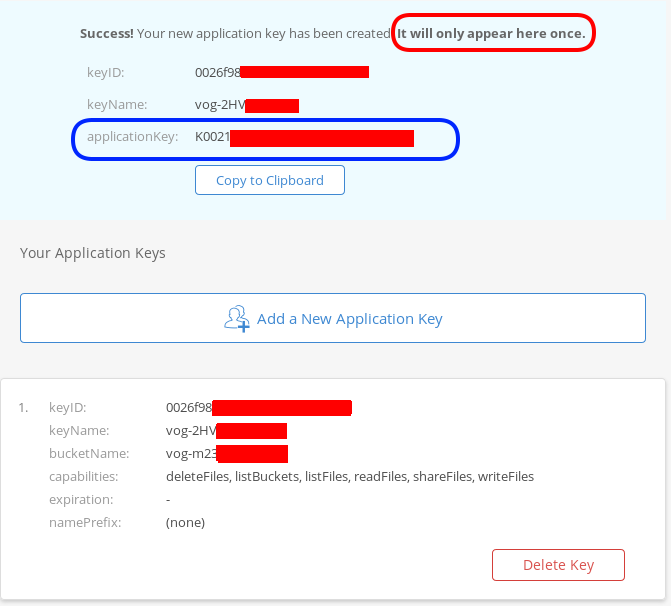Select the capabilities list starting with deleteFiles
This screenshot has height=606, width=671.
350,476
